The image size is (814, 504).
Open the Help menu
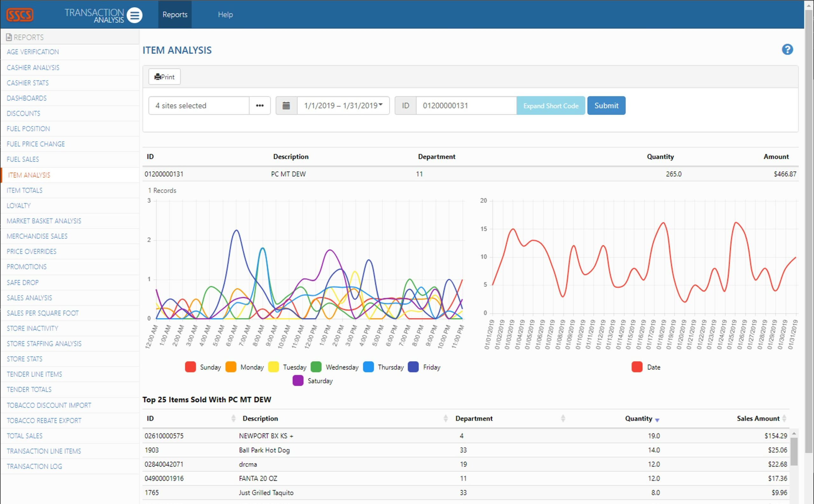pyautogui.click(x=225, y=15)
